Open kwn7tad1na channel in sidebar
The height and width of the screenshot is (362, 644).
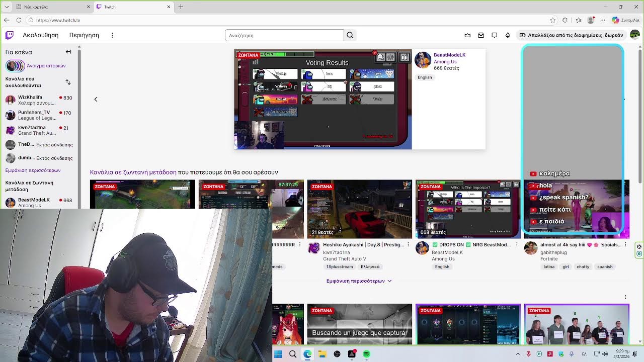39,130
